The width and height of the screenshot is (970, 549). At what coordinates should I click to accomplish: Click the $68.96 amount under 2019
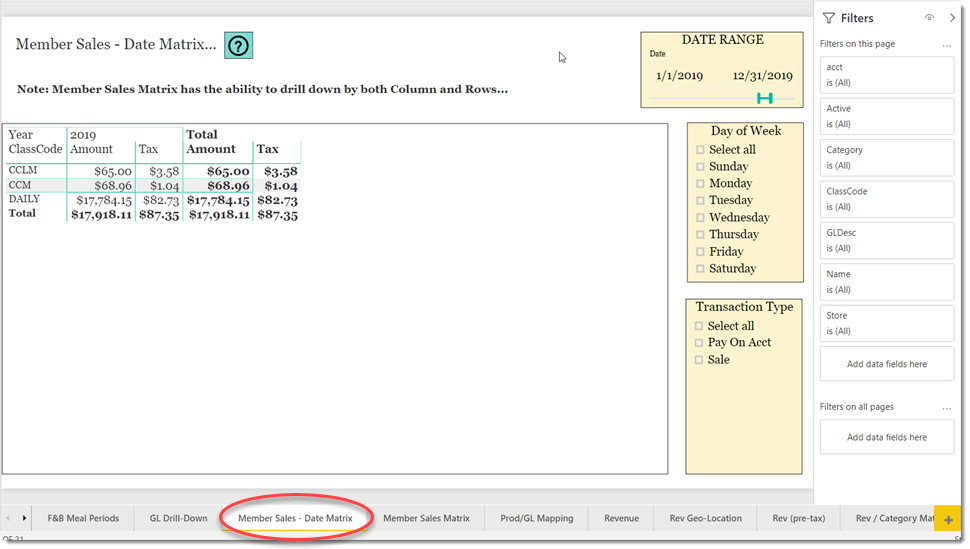click(x=113, y=186)
